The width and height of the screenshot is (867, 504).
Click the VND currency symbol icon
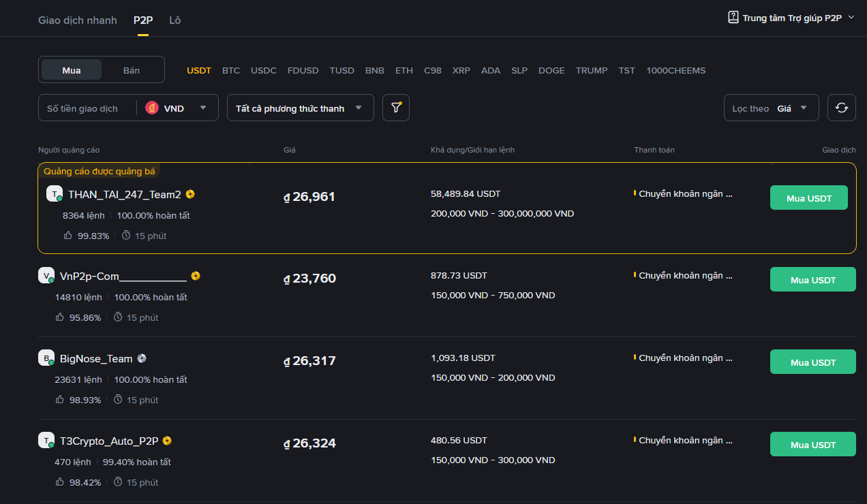click(x=152, y=108)
